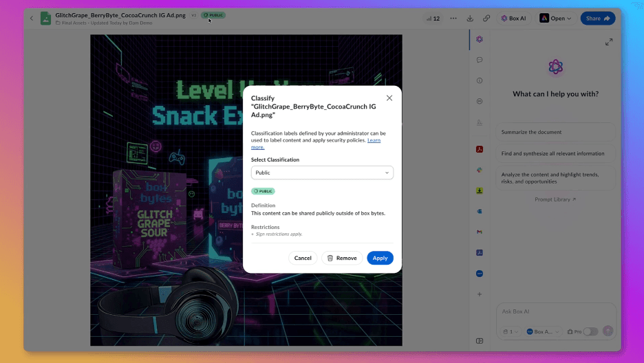Select the GlitchGrape ad image preview

(246, 190)
